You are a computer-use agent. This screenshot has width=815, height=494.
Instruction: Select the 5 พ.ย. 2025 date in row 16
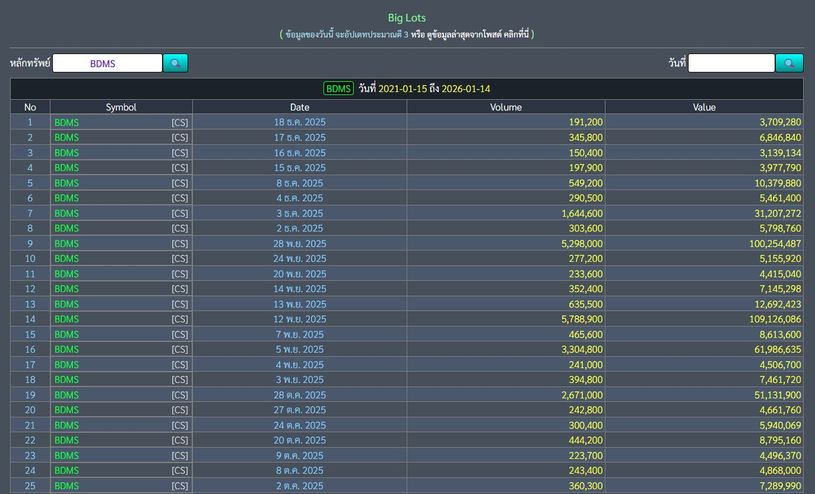(299, 350)
